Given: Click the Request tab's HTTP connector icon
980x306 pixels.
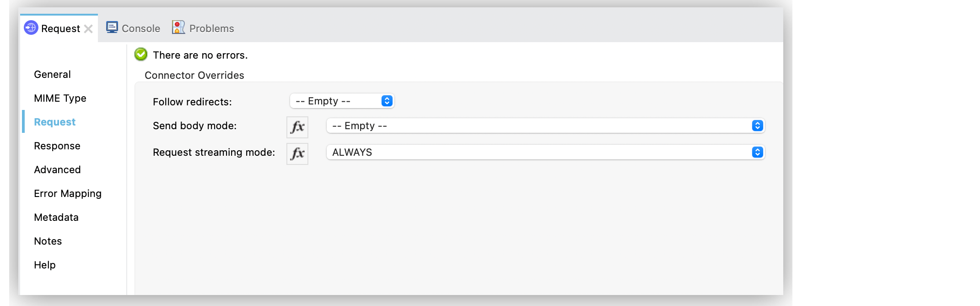Looking at the screenshot, I should pos(30,28).
